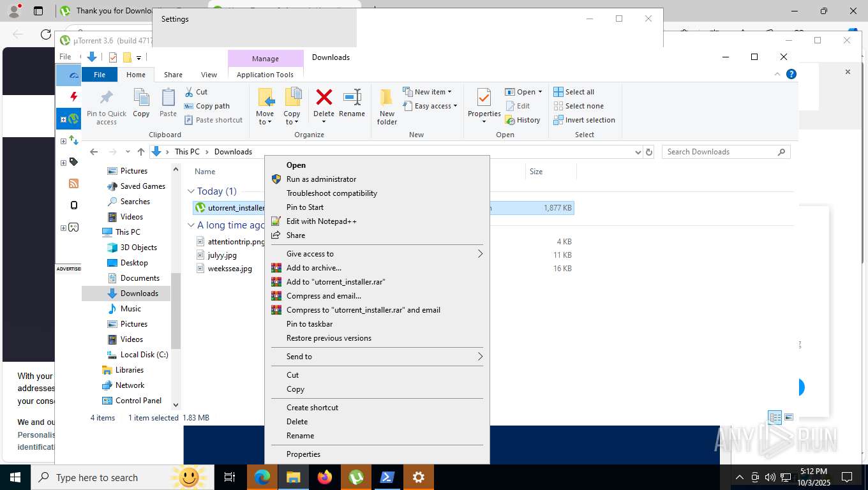The width and height of the screenshot is (868, 490).
Task: Click Search Downloads input field
Action: (726, 152)
